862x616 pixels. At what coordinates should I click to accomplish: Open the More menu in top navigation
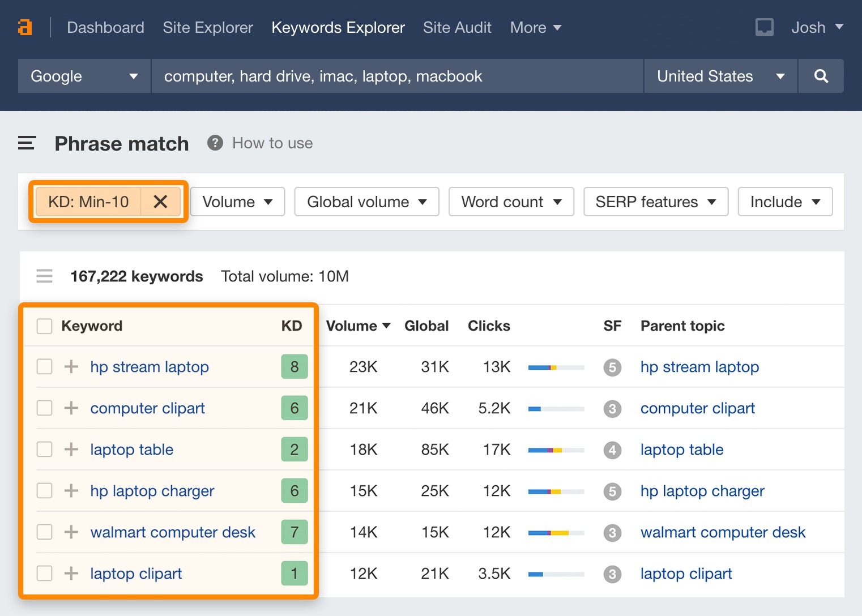535,27
